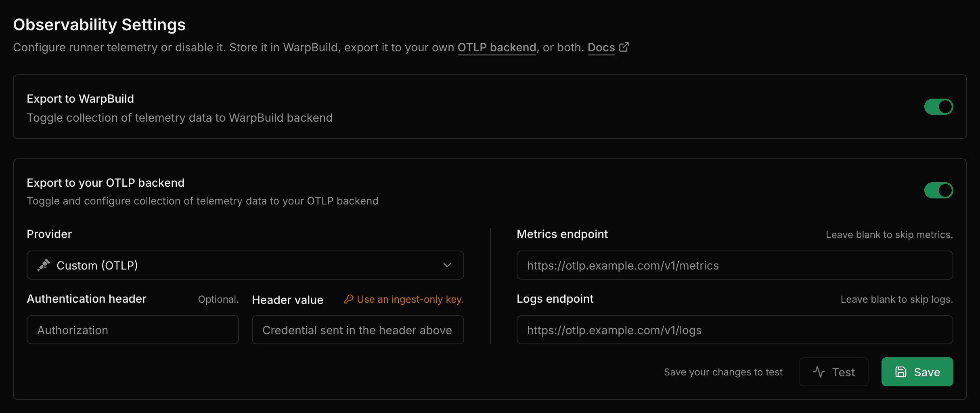Click the 'Header value' label
The width and height of the screenshot is (980, 413).
(x=288, y=299)
